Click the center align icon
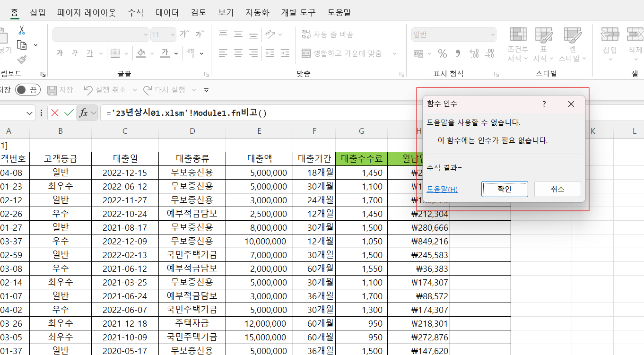 tap(238, 53)
